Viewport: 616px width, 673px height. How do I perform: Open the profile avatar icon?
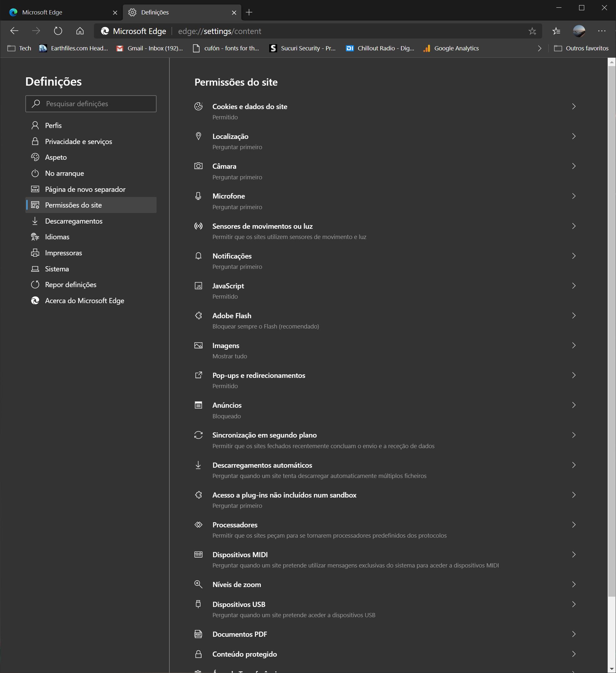[x=578, y=31]
